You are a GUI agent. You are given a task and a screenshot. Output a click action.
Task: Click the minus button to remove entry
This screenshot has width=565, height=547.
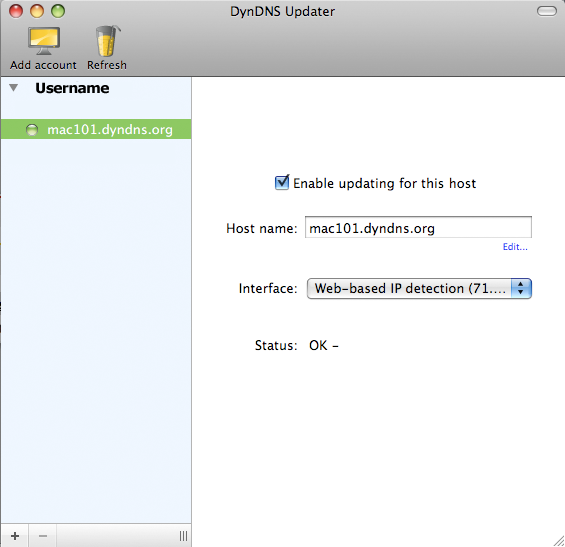[43, 536]
